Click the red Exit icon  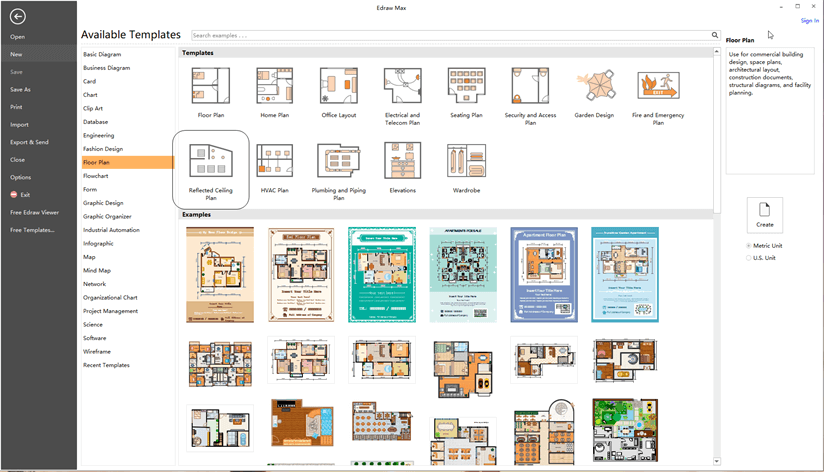coord(14,194)
